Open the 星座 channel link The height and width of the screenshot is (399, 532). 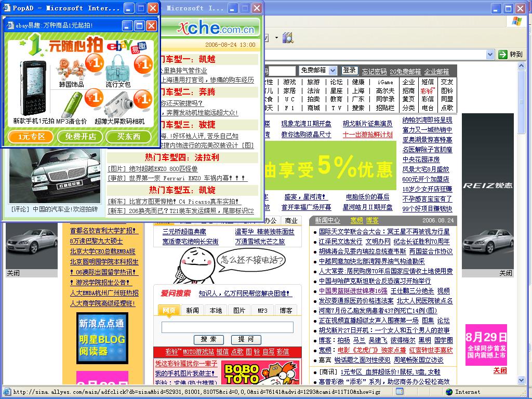tap(336, 91)
